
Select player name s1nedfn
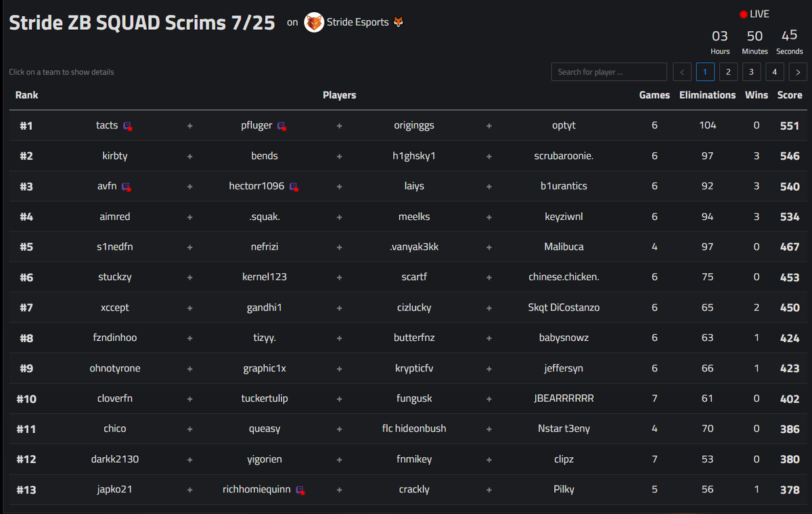point(115,247)
